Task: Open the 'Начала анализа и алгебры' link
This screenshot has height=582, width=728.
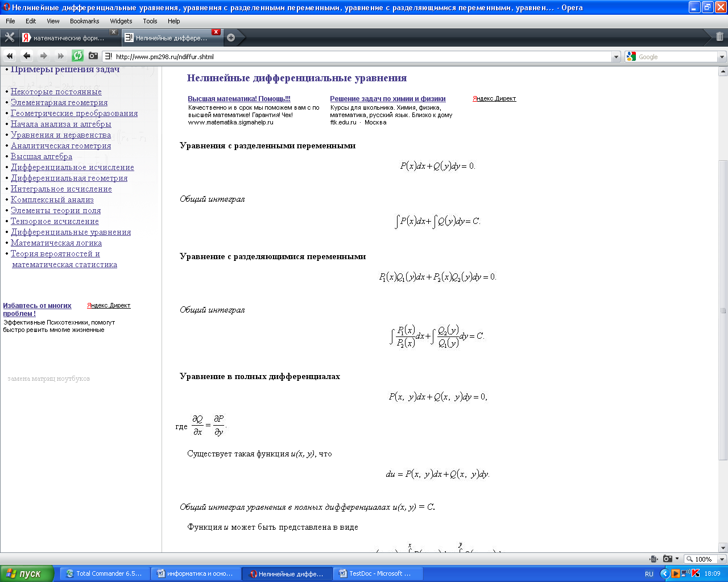Action: tap(61, 124)
